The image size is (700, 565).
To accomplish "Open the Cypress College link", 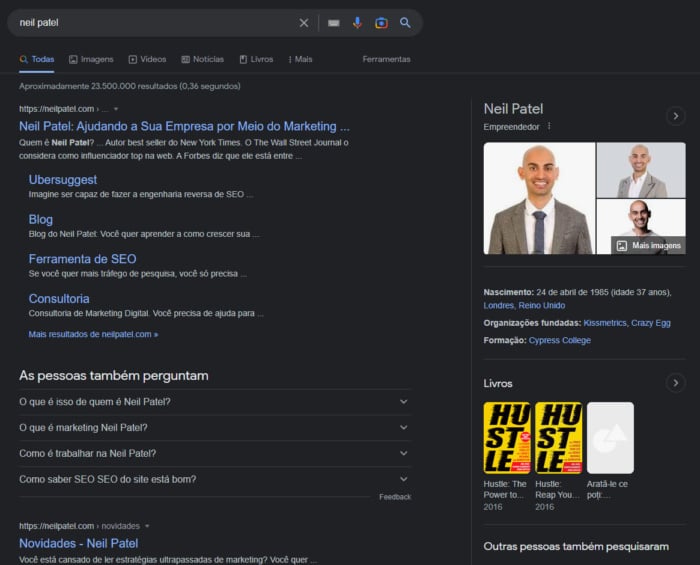I will (x=559, y=341).
